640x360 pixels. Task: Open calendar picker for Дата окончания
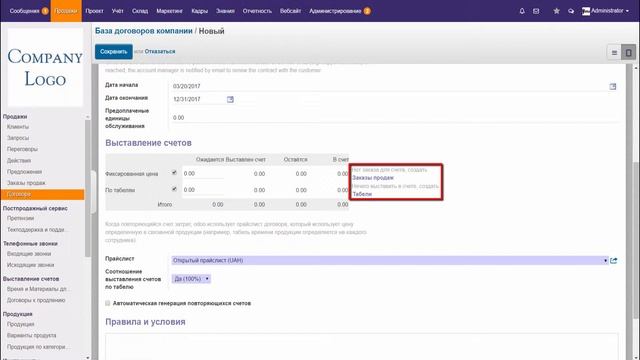230,99
